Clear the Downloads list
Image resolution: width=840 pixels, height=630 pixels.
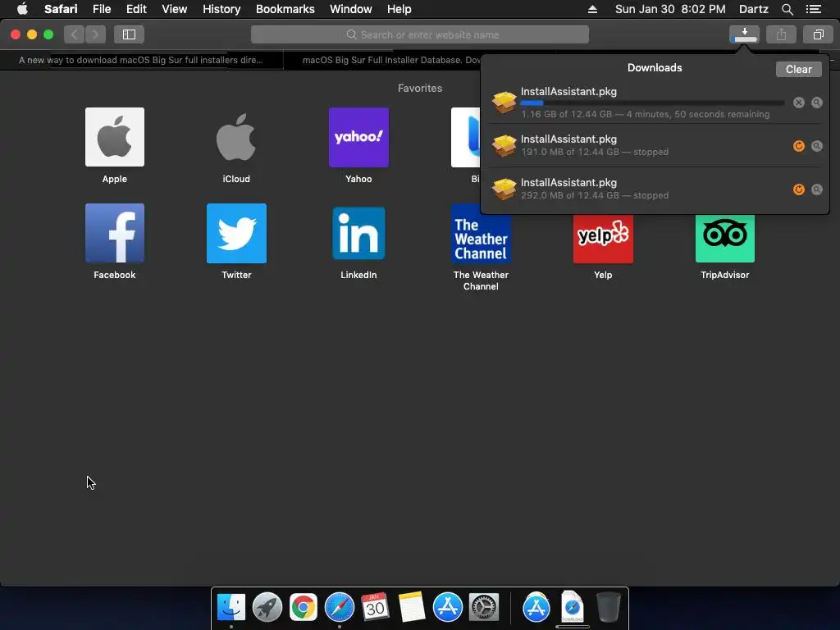(x=799, y=69)
